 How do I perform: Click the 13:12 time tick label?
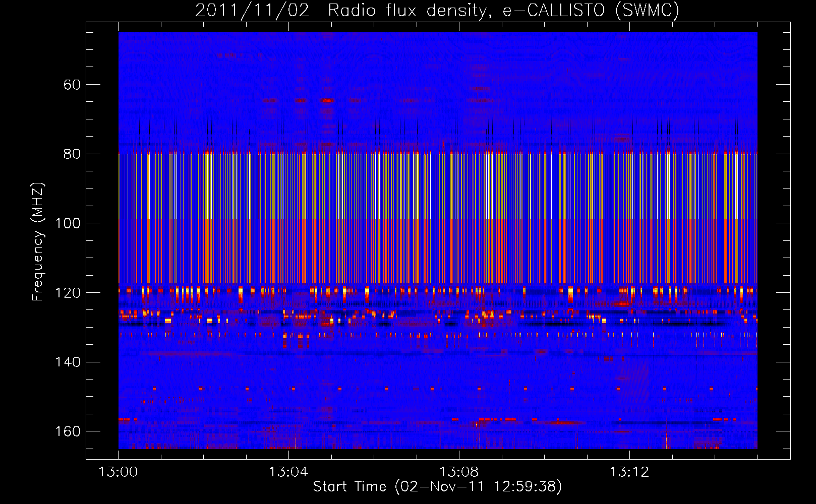pyautogui.click(x=629, y=472)
